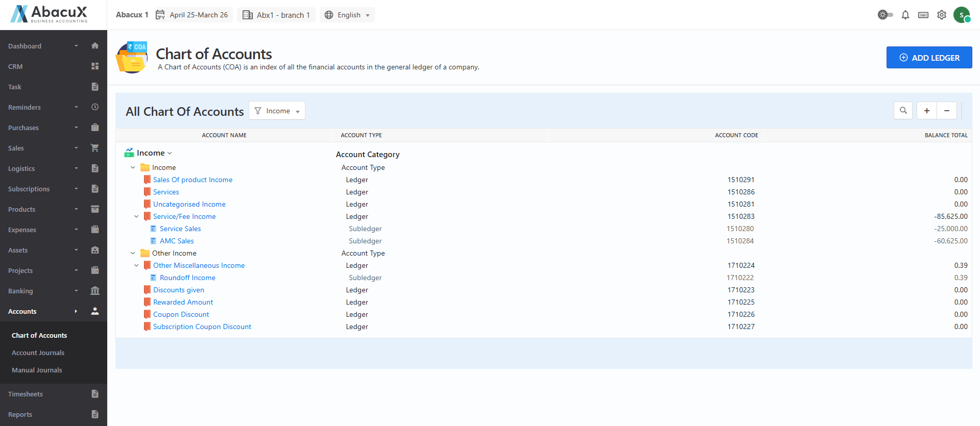The image size is (980, 426).
Task: Open the settings gear icon
Action: pyautogui.click(x=941, y=15)
